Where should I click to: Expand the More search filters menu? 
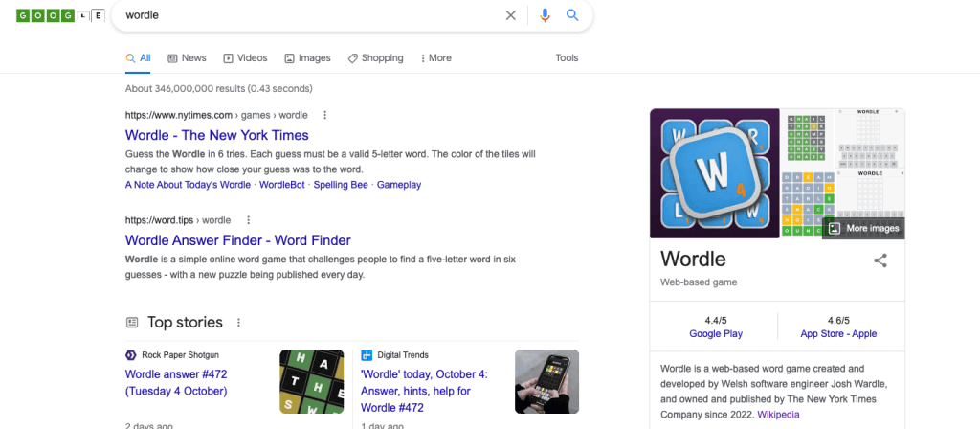coord(435,58)
